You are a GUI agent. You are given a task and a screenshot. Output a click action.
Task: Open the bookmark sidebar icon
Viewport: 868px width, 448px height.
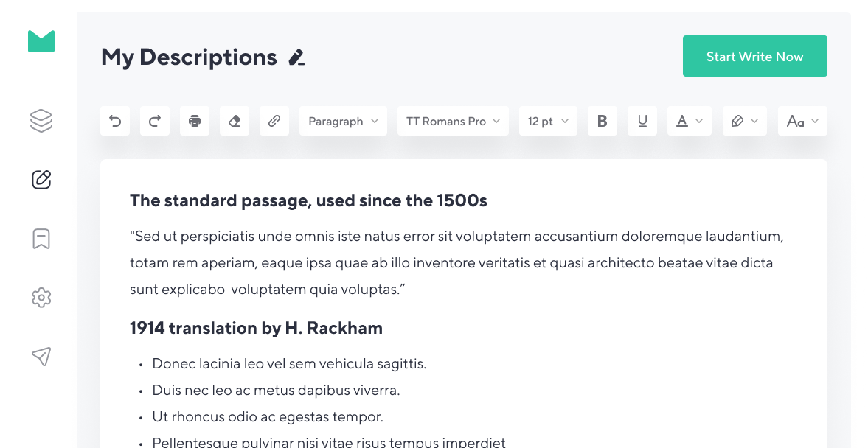pos(41,239)
